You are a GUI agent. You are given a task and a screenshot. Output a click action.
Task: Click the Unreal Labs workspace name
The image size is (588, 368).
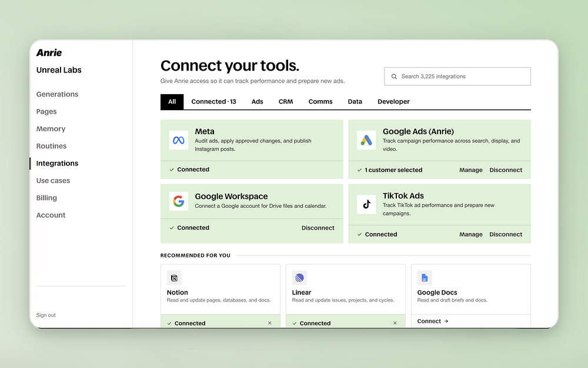tap(59, 70)
